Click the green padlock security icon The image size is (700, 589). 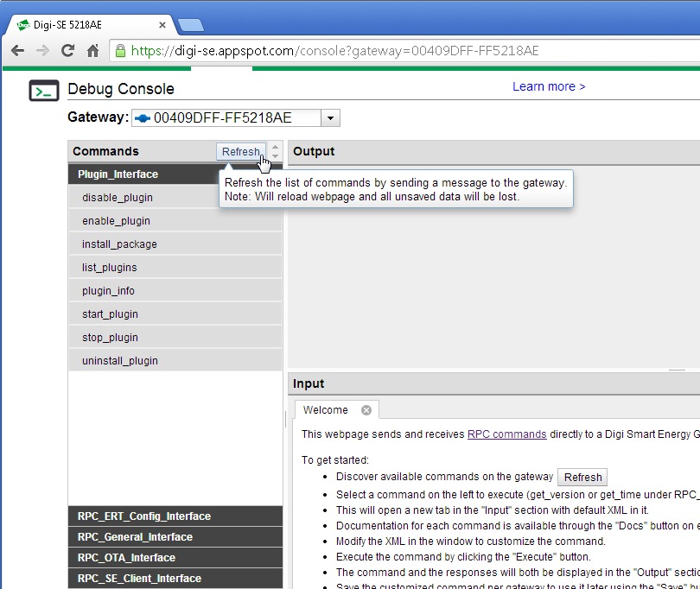120,51
